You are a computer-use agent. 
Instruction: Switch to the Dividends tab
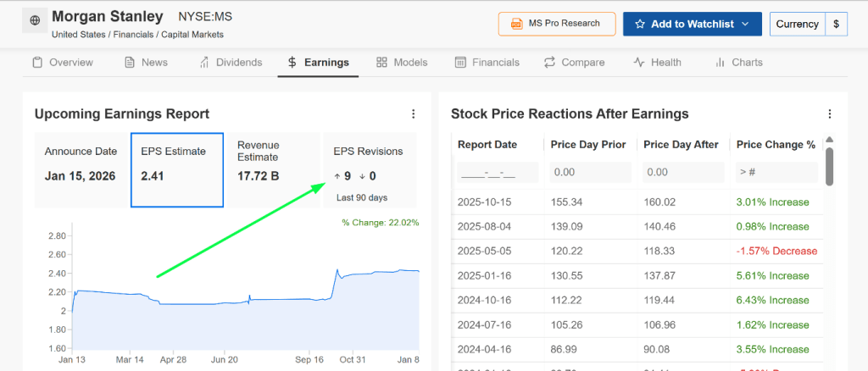(x=231, y=63)
